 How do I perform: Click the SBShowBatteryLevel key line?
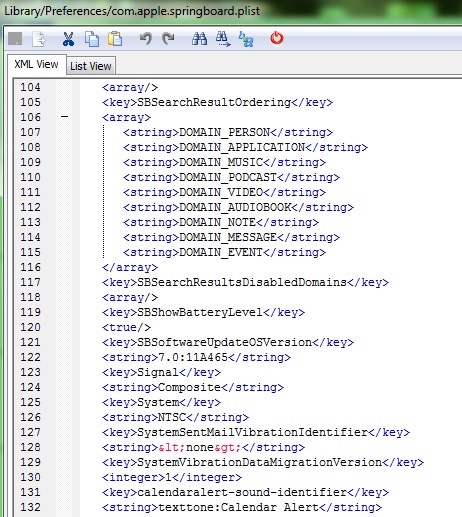(203, 312)
